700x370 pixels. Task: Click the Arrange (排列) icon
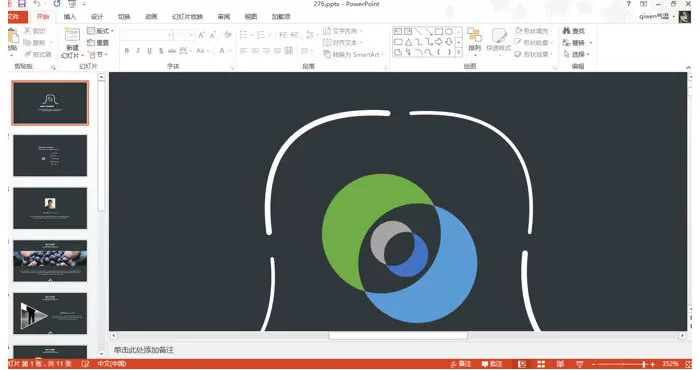click(474, 35)
